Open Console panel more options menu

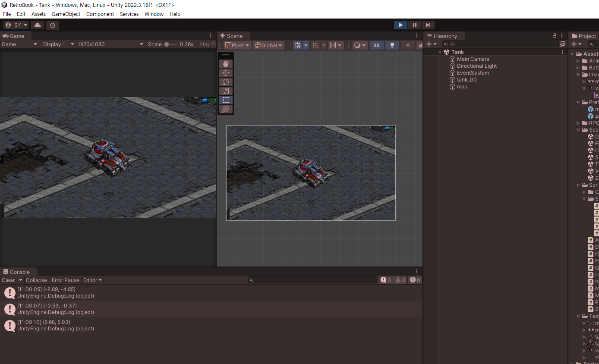pyautogui.click(x=417, y=272)
